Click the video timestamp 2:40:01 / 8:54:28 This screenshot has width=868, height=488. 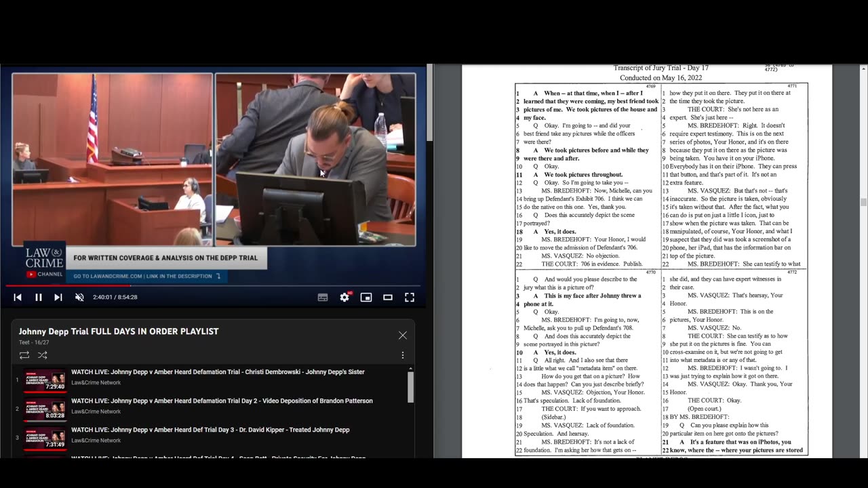[115, 297]
